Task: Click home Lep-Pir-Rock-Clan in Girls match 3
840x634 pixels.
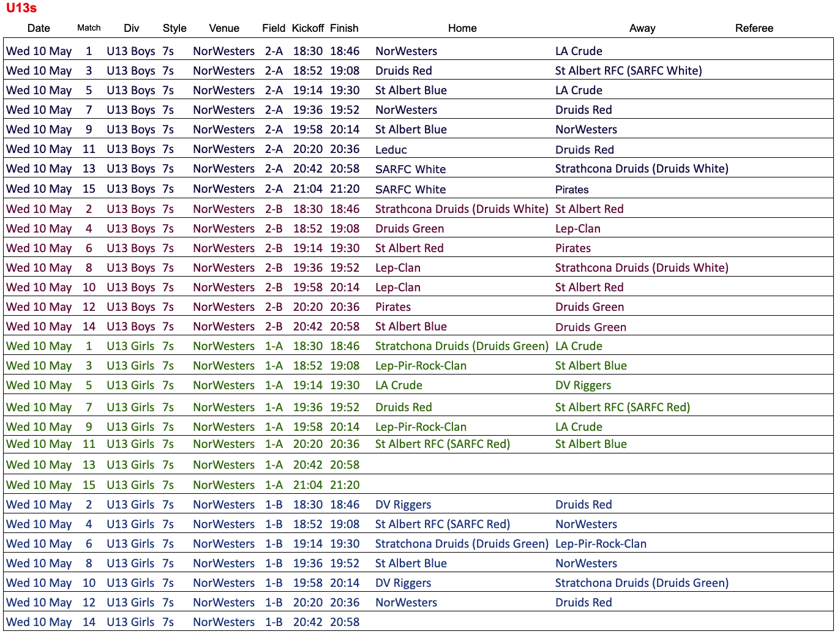Action: point(421,366)
